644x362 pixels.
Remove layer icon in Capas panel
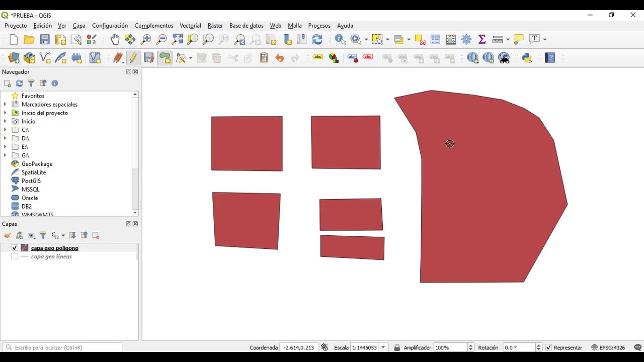96,235
